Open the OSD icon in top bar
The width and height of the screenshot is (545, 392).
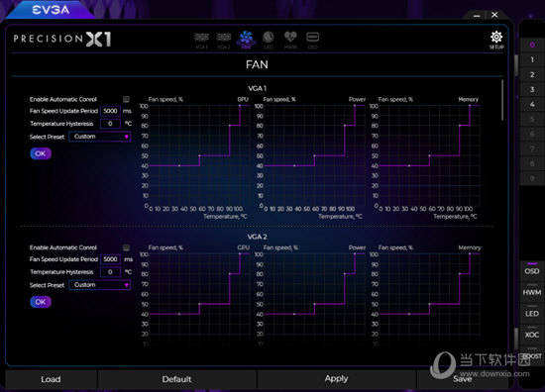coord(312,40)
